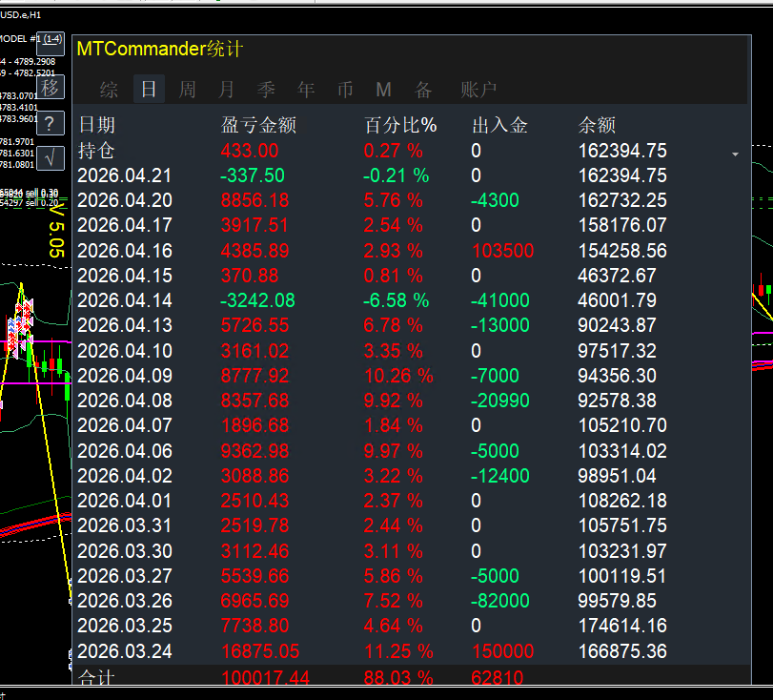Select the 年 yearly statistics tab
This screenshot has width=773, height=700.
point(306,89)
